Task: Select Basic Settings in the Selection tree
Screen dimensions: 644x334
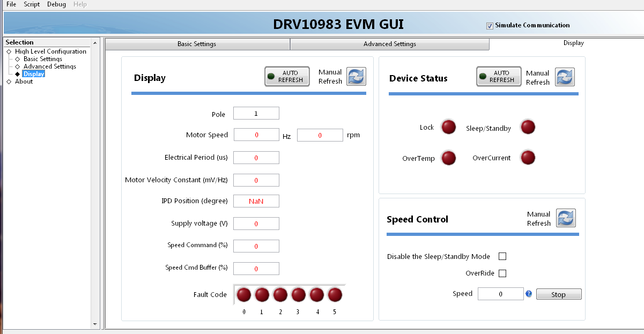Action: click(x=43, y=59)
